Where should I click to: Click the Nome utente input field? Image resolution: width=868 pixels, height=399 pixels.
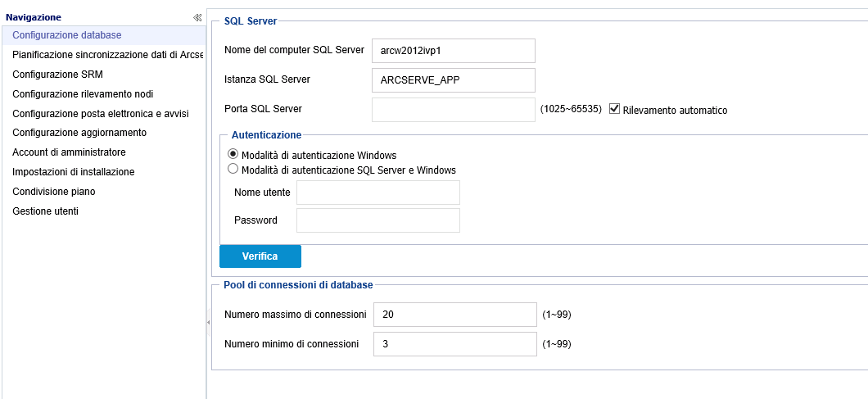(x=378, y=193)
